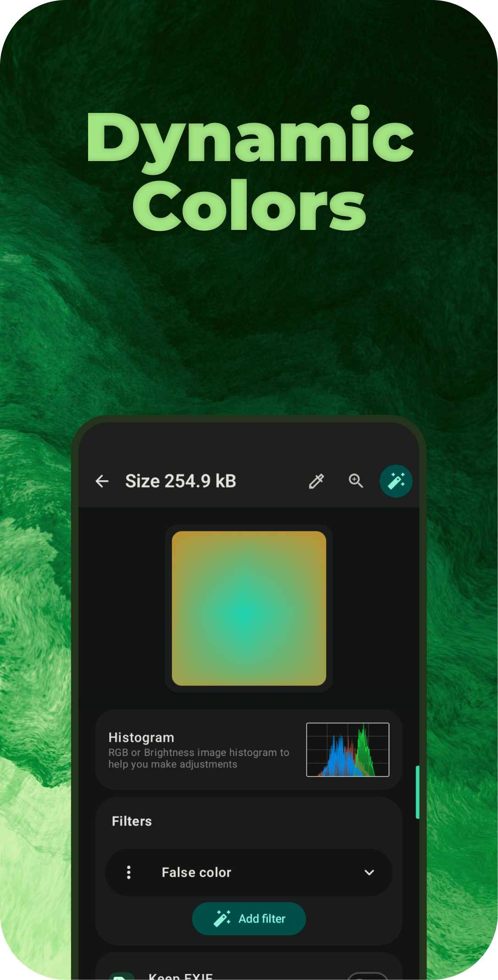Screen dimensions: 498x980
Task: Tap the Add filter button
Action: [x=249, y=918]
